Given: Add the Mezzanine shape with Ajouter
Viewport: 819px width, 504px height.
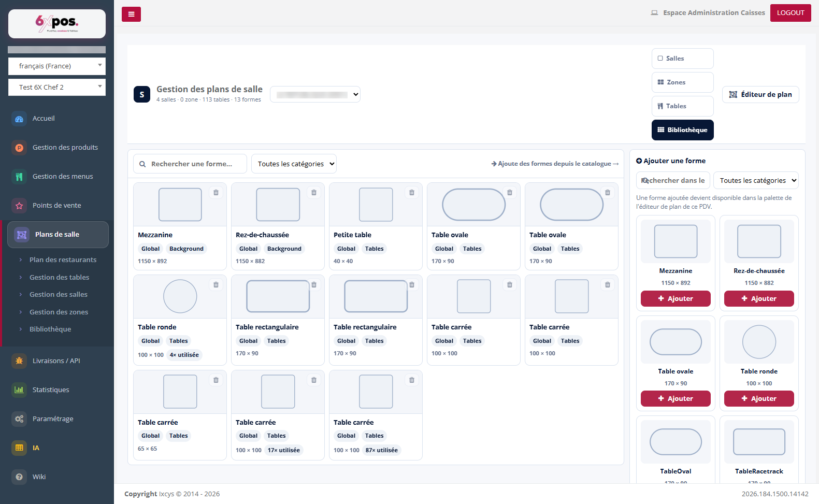Looking at the screenshot, I should [x=676, y=299].
